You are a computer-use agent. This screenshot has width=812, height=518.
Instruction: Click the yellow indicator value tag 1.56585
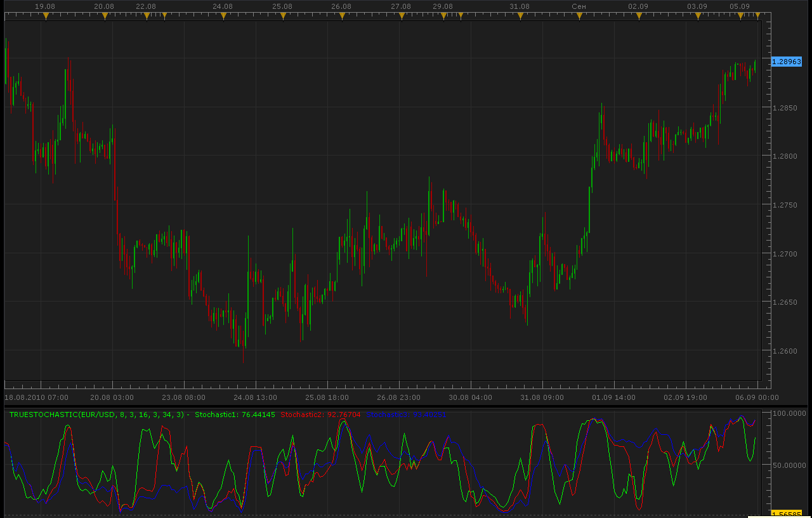(787, 514)
